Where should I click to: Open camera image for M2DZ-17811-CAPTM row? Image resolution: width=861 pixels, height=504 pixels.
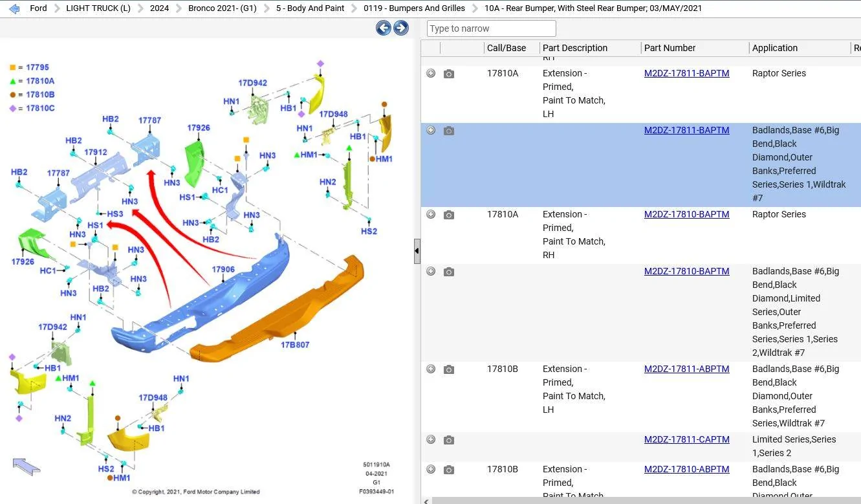449,440
